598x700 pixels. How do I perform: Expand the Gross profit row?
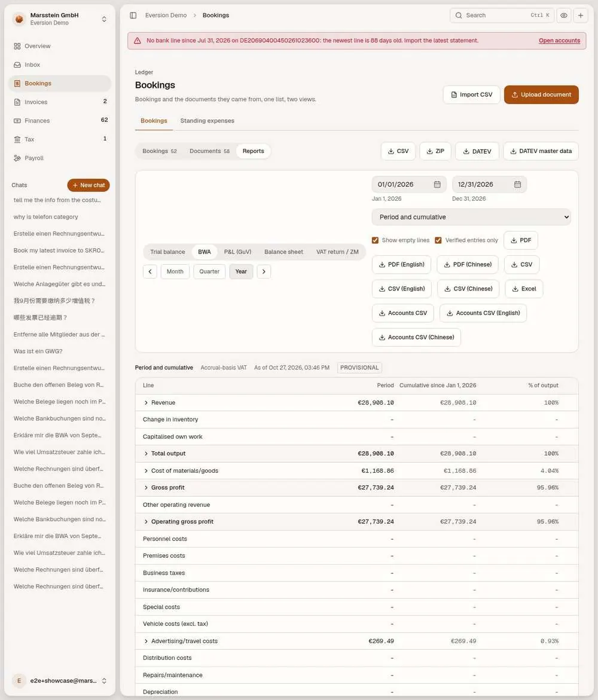[x=146, y=488]
